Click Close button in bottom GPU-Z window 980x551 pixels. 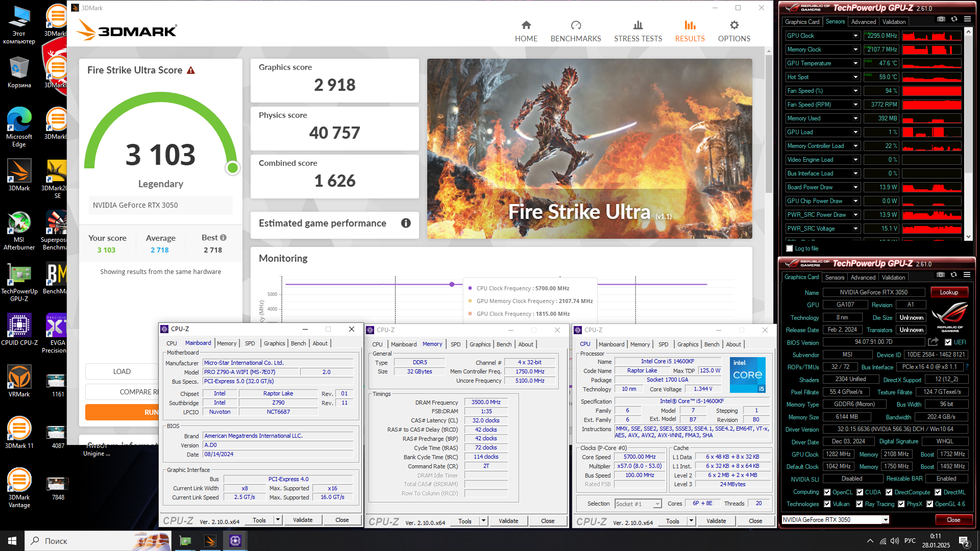tap(953, 520)
